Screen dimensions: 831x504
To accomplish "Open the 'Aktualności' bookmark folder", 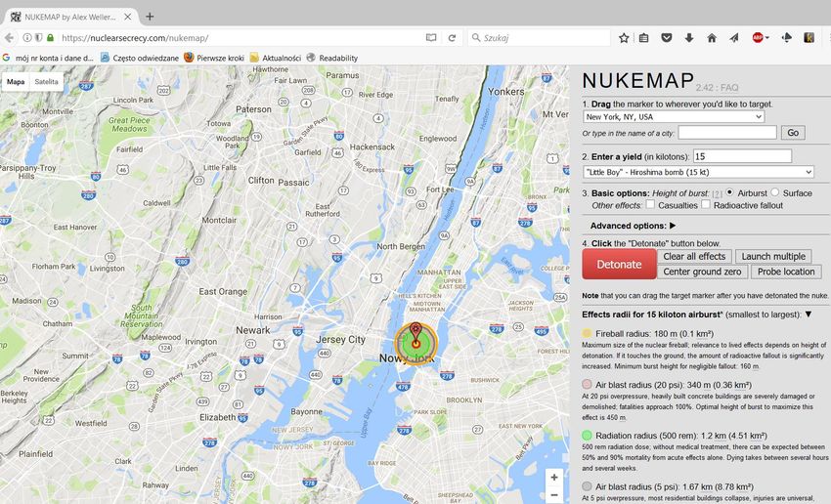I will click(276, 58).
